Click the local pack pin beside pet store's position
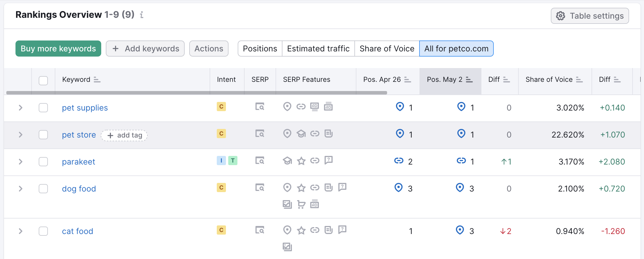 point(399,134)
